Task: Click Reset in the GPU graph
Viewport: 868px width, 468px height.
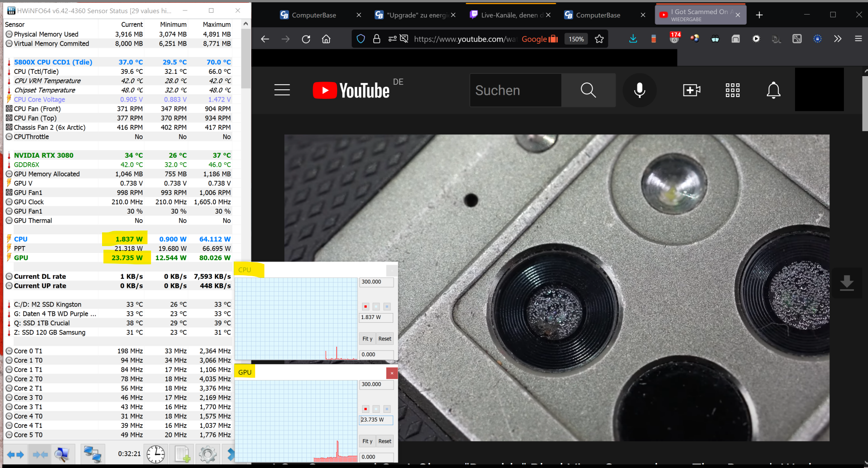Action: point(385,441)
